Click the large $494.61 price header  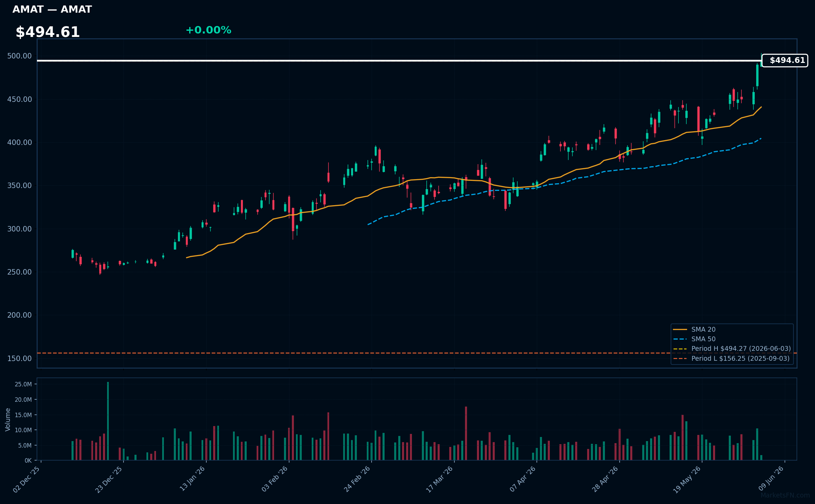coord(48,32)
